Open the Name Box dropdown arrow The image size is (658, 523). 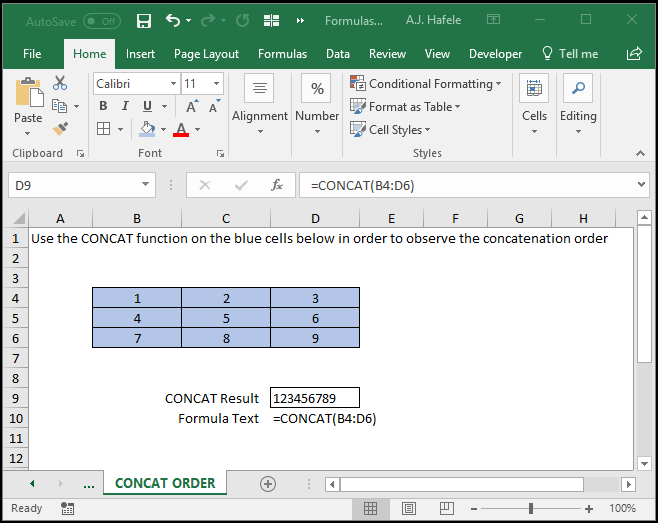coord(145,184)
